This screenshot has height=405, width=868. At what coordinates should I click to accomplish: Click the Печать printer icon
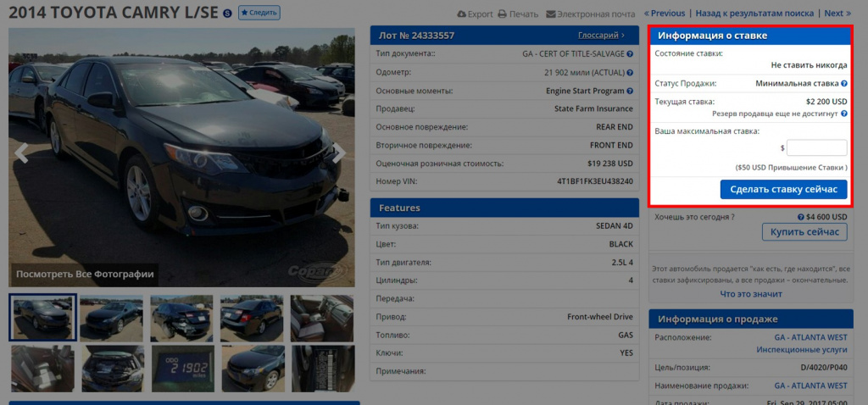502,14
